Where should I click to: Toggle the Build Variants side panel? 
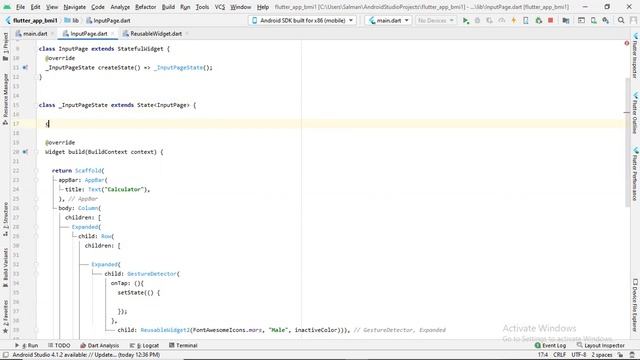tap(5, 267)
